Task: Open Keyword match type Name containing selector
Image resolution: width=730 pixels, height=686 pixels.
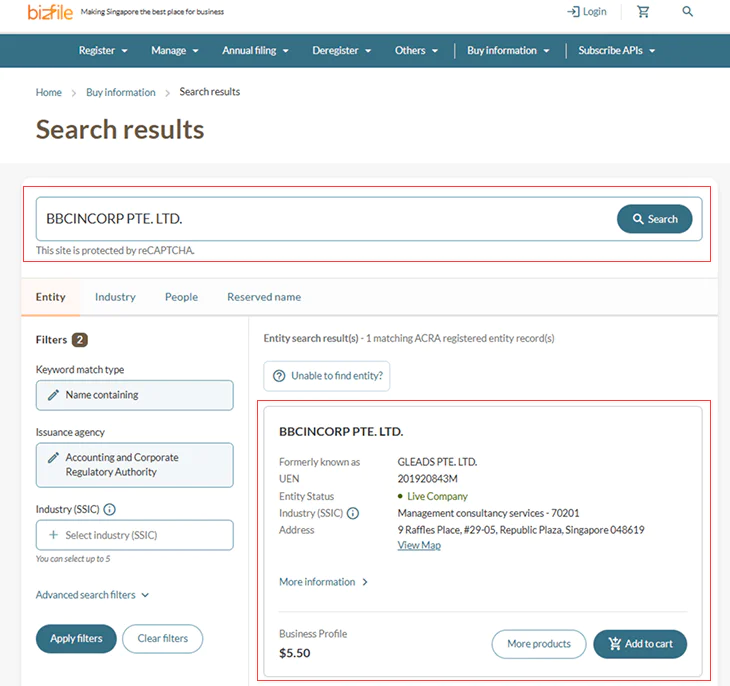Action: pyautogui.click(x=135, y=395)
